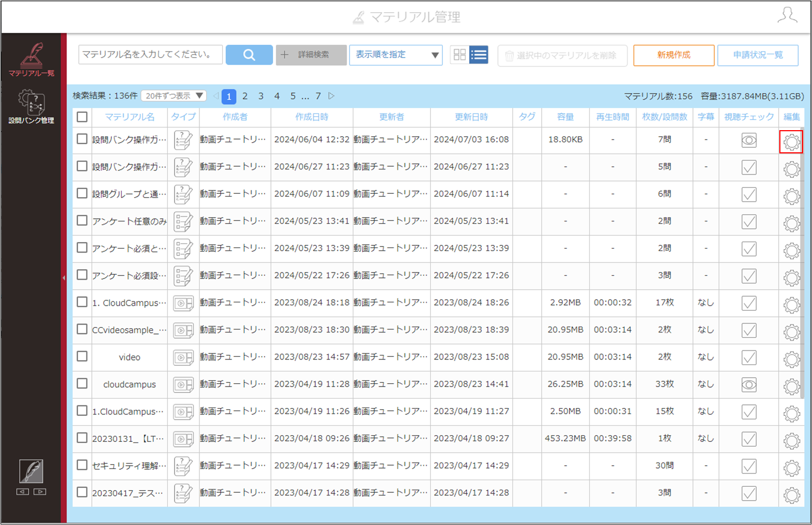Click material name アンケート任意のみ

pyautogui.click(x=130, y=221)
